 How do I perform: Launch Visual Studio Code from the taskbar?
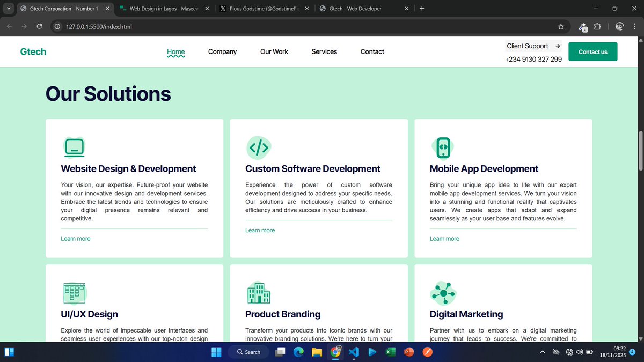click(x=354, y=352)
